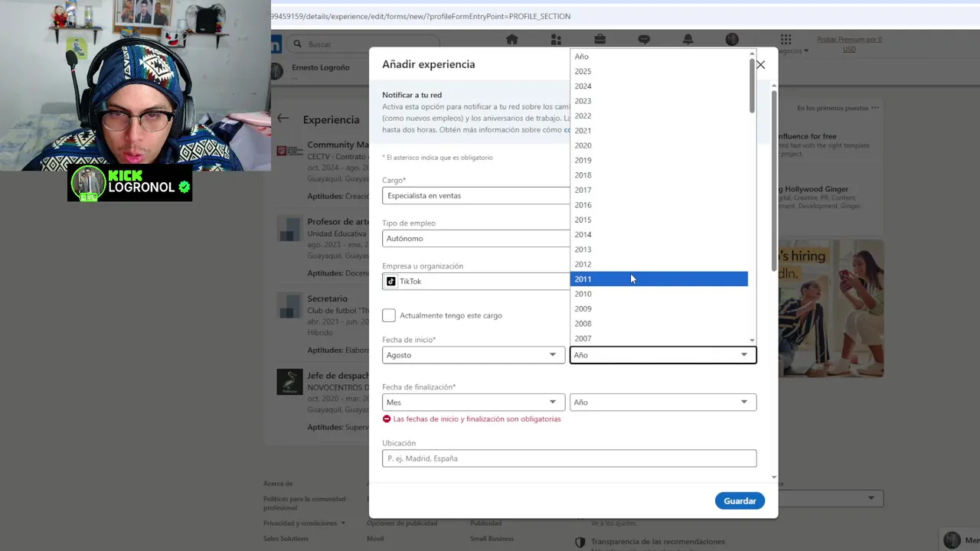
Task: Select 2021 in year list
Action: (x=659, y=131)
